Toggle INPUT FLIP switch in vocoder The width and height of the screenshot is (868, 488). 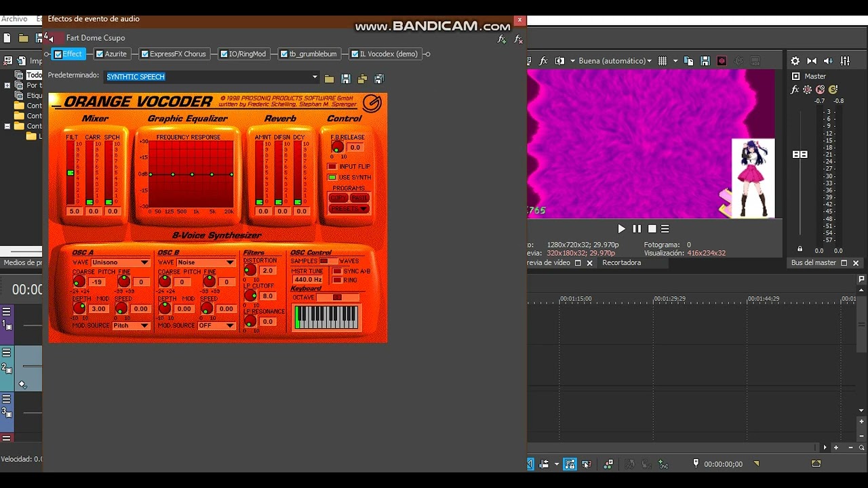(x=332, y=167)
